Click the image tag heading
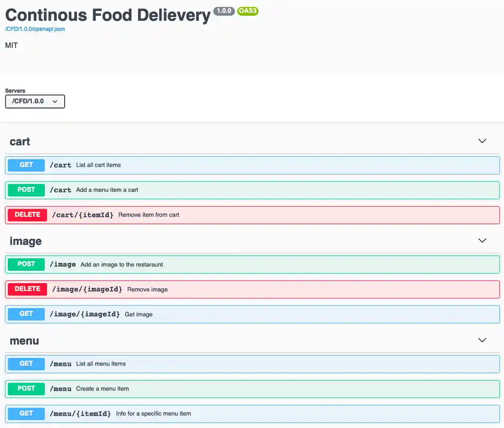504x428 pixels. (26, 241)
